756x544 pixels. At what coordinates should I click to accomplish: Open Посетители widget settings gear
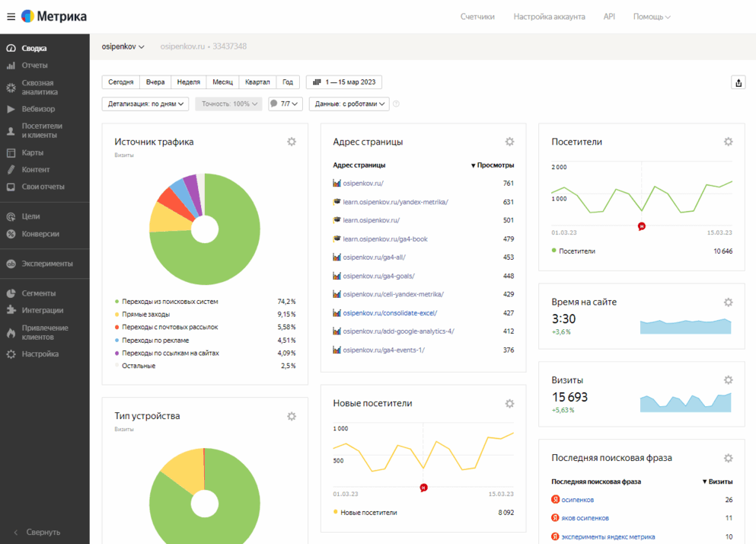(x=729, y=142)
